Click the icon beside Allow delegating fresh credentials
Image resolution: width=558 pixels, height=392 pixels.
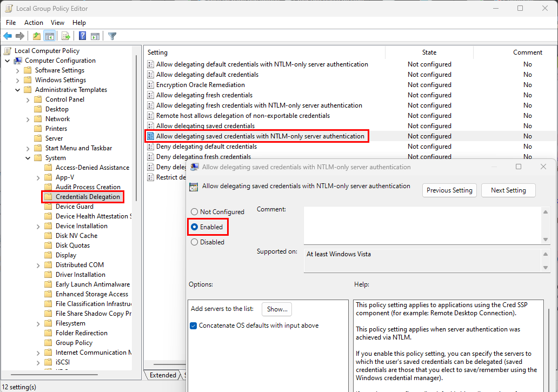[x=150, y=95]
